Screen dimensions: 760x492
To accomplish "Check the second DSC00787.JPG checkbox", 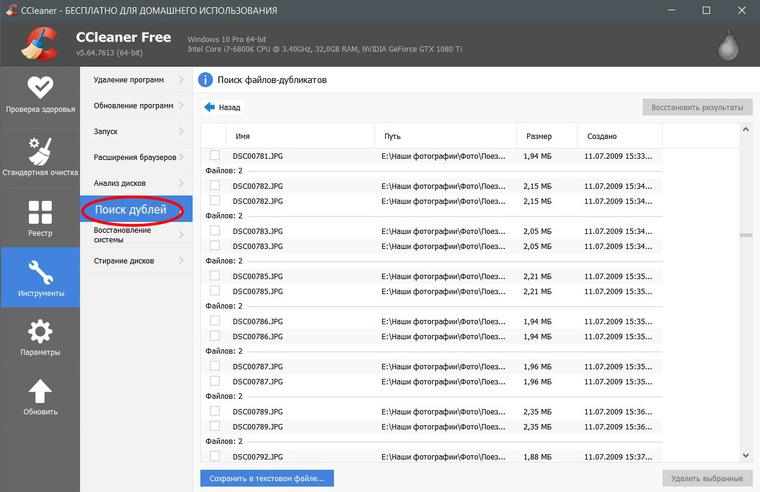I will pyautogui.click(x=215, y=381).
